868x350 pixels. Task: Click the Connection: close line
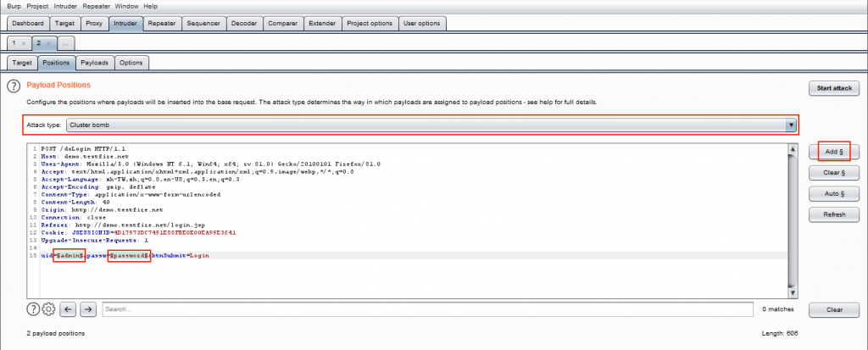pyautogui.click(x=74, y=218)
